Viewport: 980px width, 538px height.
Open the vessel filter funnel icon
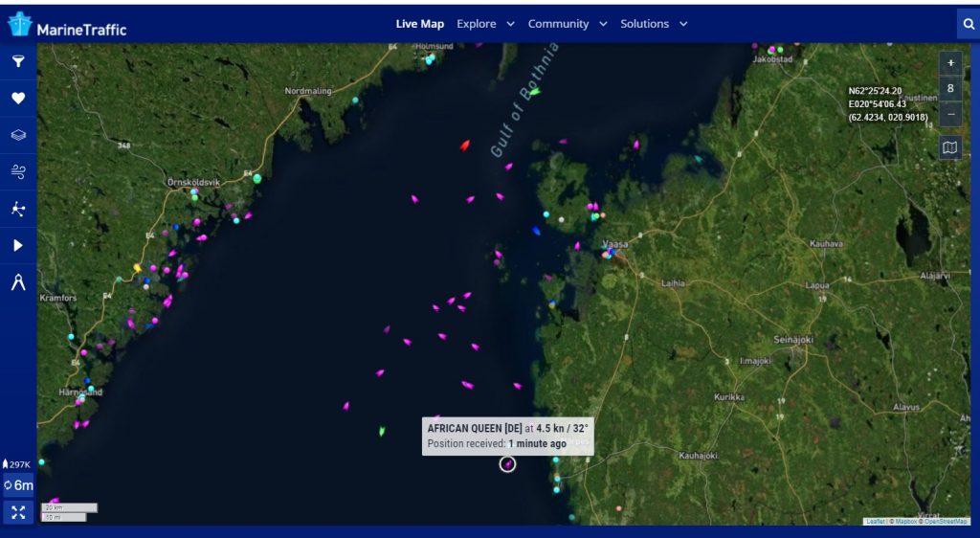(x=18, y=61)
